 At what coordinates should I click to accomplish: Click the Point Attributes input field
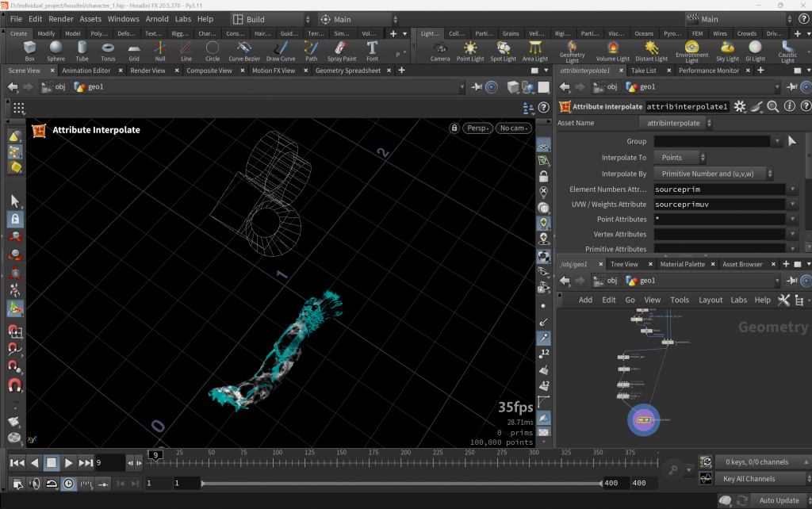[x=718, y=219]
